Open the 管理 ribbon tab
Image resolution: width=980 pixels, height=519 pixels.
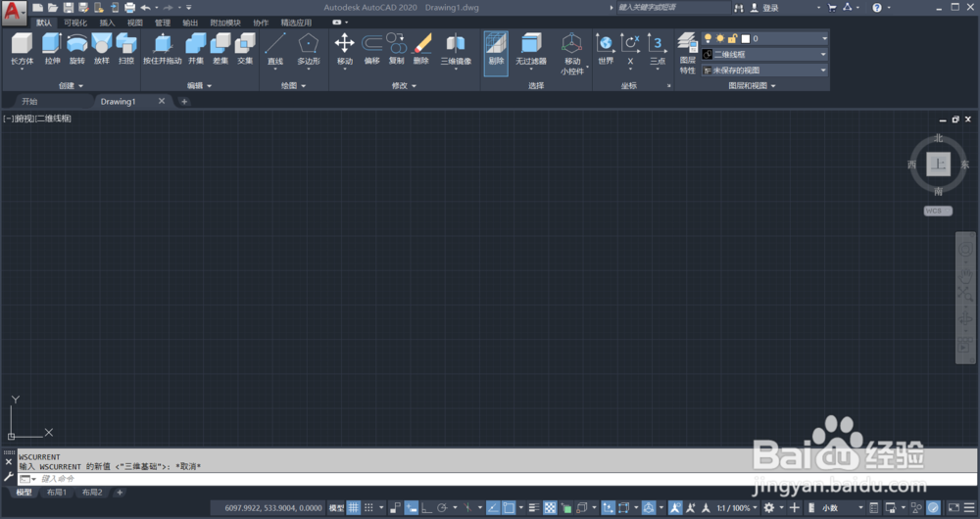pos(162,23)
